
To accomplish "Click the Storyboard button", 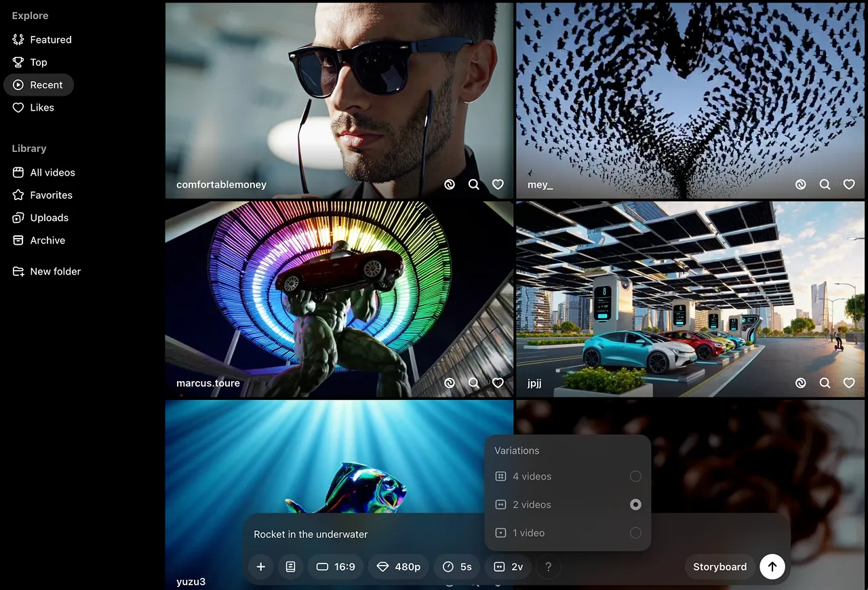I will point(719,567).
